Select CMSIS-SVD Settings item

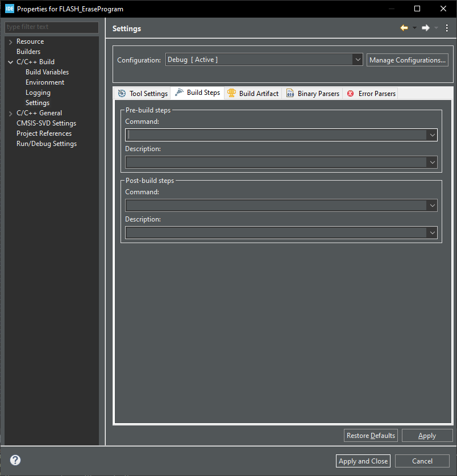point(46,123)
